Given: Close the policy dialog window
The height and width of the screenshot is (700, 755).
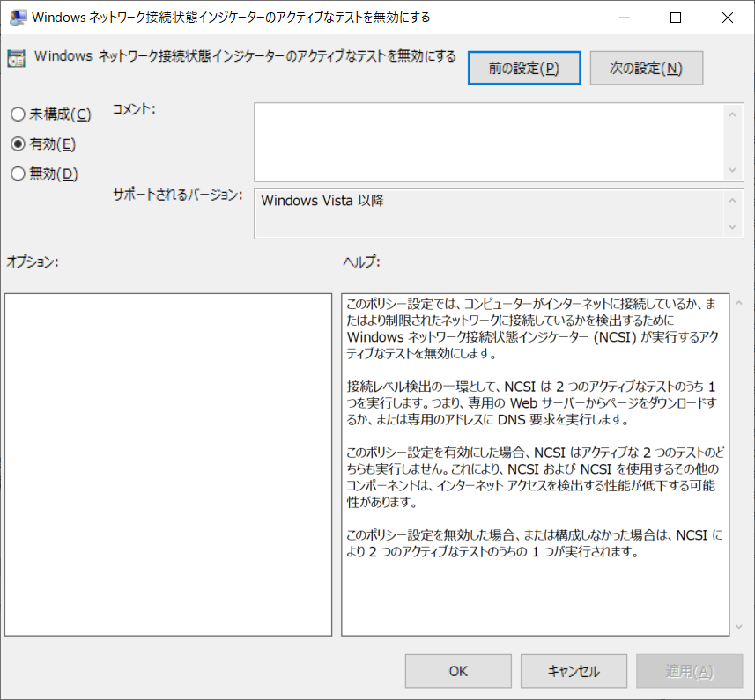Looking at the screenshot, I should 728,18.
